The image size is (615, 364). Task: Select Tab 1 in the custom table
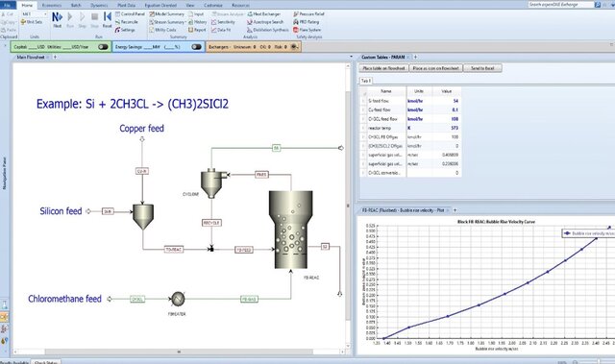tap(365, 81)
